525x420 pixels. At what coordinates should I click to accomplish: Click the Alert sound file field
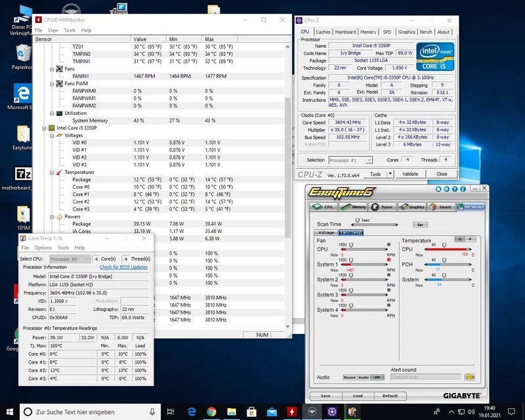point(426,377)
